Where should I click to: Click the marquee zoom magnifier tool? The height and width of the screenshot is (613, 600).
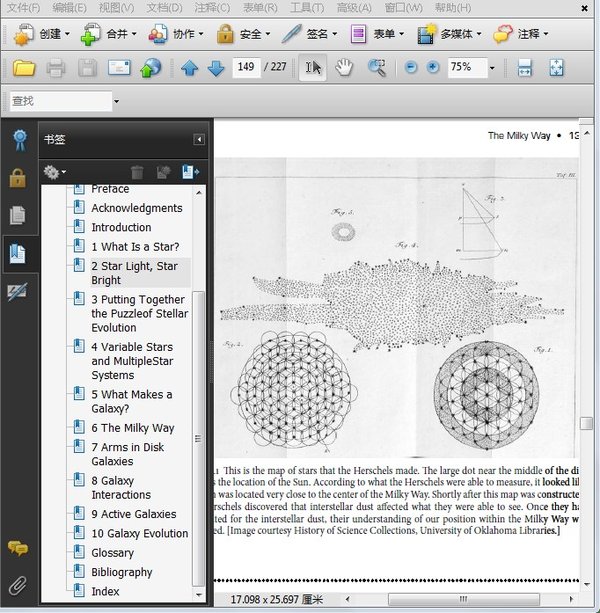pyautogui.click(x=376, y=68)
